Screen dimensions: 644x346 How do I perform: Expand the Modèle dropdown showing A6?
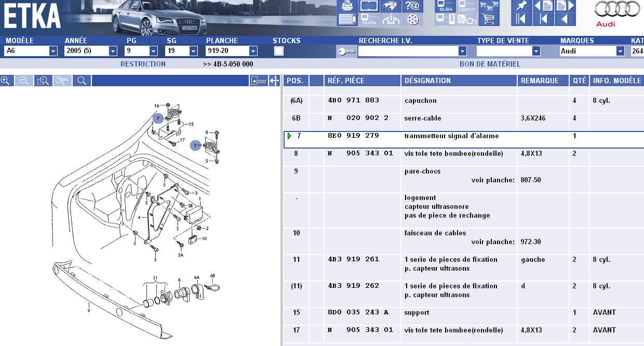pyautogui.click(x=53, y=51)
